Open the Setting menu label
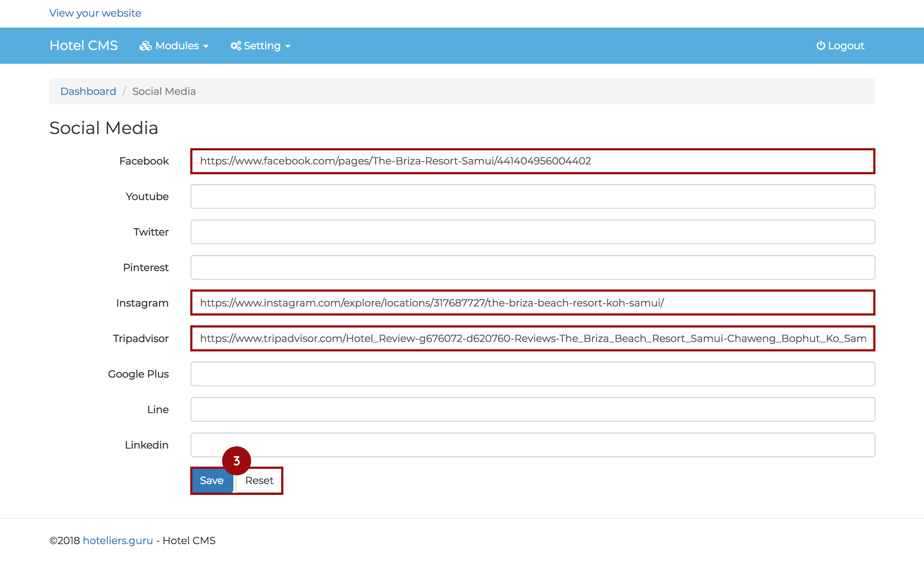924x563 pixels. (x=262, y=46)
